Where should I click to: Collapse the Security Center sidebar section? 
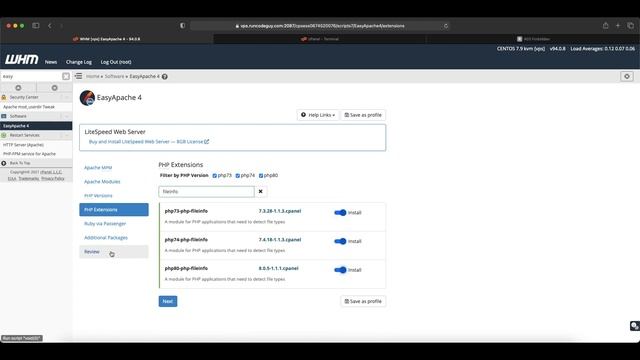click(67, 97)
